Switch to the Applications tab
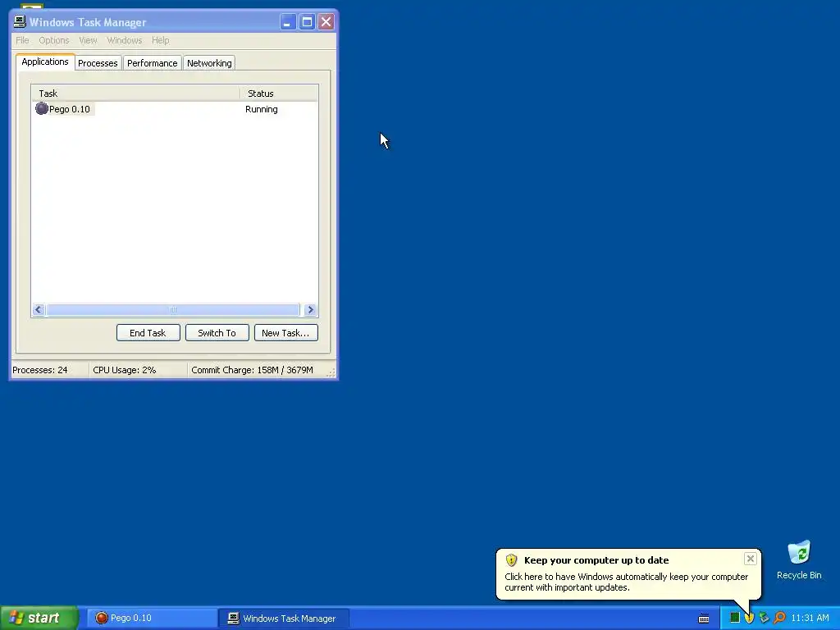 point(45,62)
